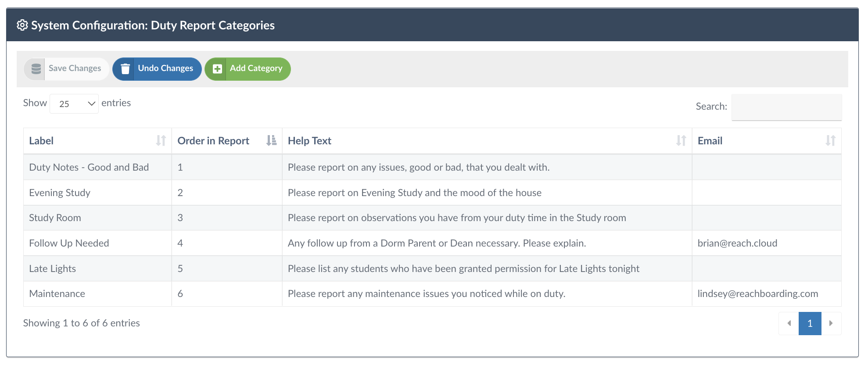Go to the previous page arrow

point(789,324)
